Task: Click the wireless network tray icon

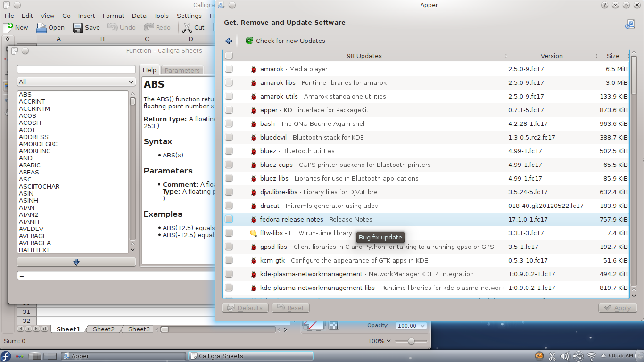Action: 591,356
